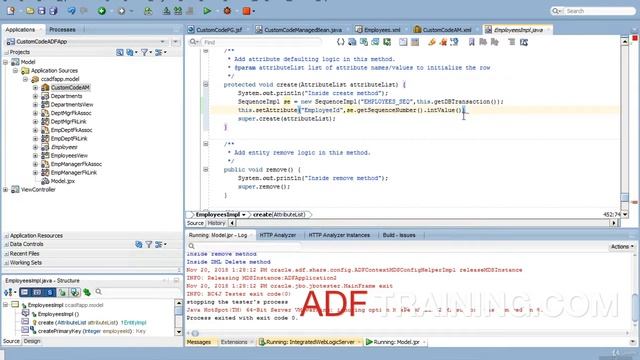Click the green Back navigation icon

pos(102,11)
